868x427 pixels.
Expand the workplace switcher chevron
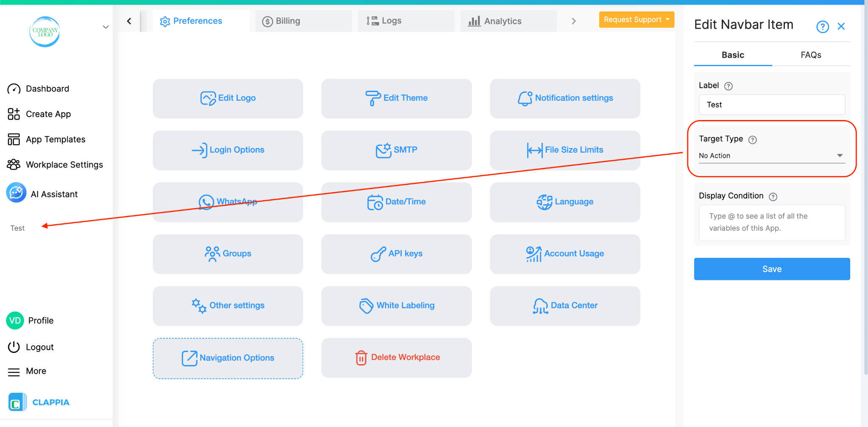[x=106, y=27]
